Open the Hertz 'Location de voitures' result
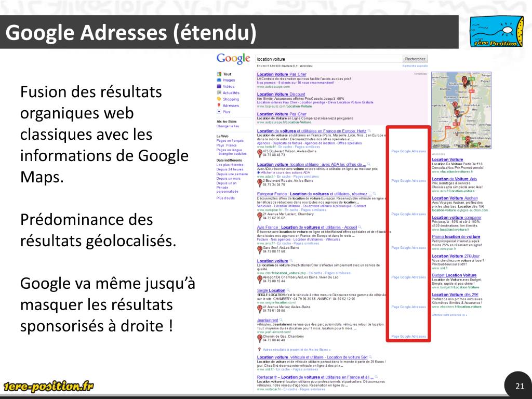This screenshot has width=532, height=399. coord(312,131)
